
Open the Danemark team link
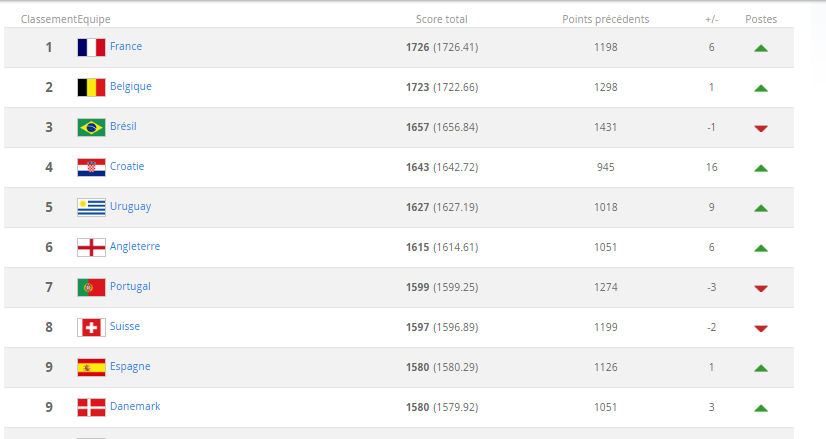135,407
